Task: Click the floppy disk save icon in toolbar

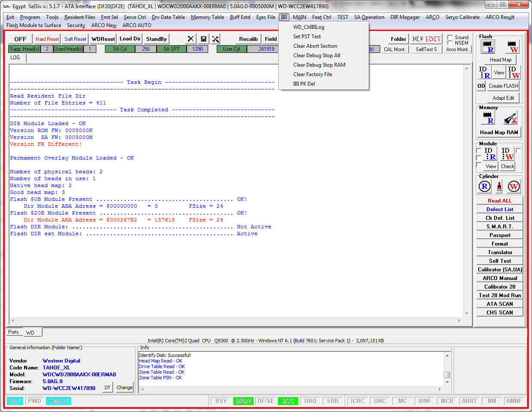Action: [x=203, y=39]
